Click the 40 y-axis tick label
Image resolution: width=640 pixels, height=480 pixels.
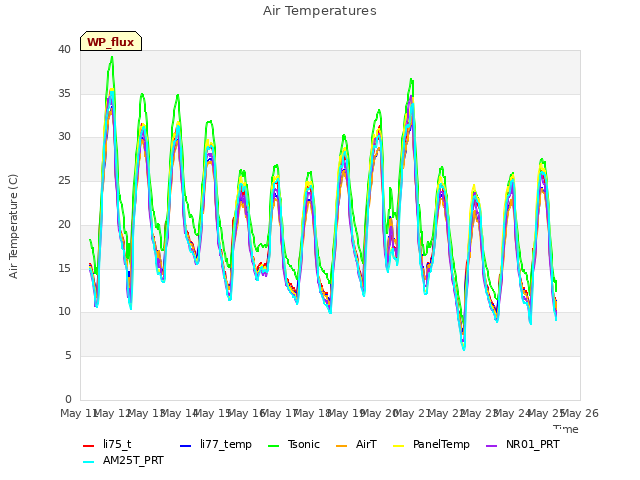(x=64, y=49)
